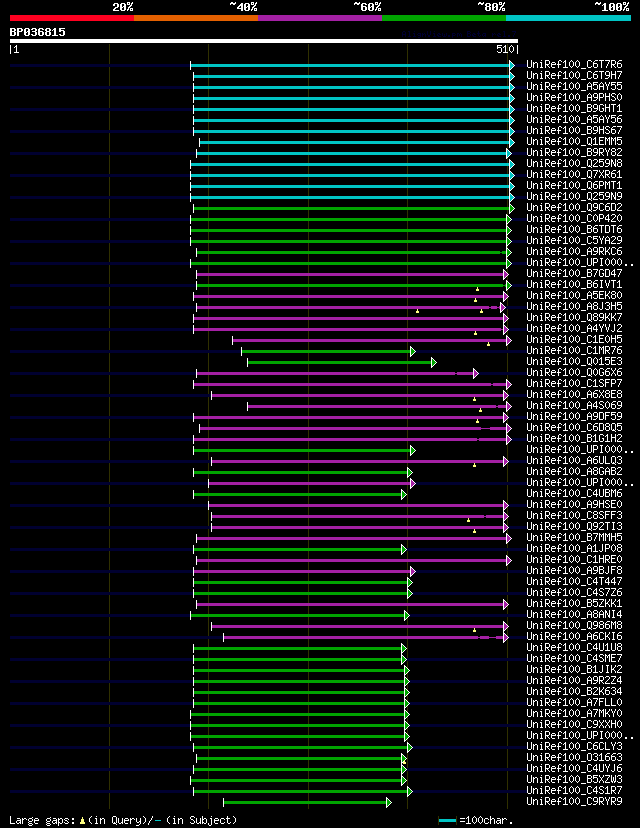The width and height of the screenshot is (640, 828).
Task: Click the UniRef100_C4UBM6 label
Action: tap(574, 494)
